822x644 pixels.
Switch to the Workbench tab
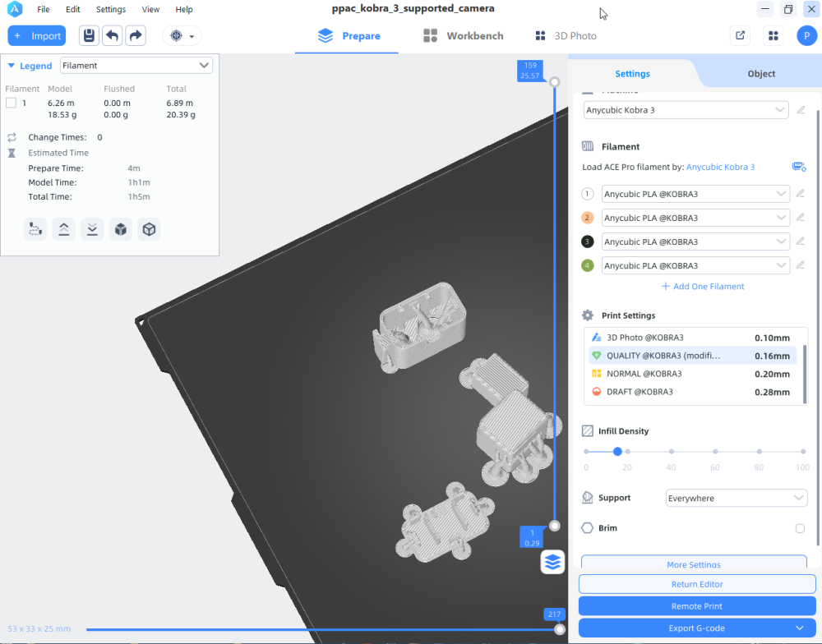tap(464, 35)
